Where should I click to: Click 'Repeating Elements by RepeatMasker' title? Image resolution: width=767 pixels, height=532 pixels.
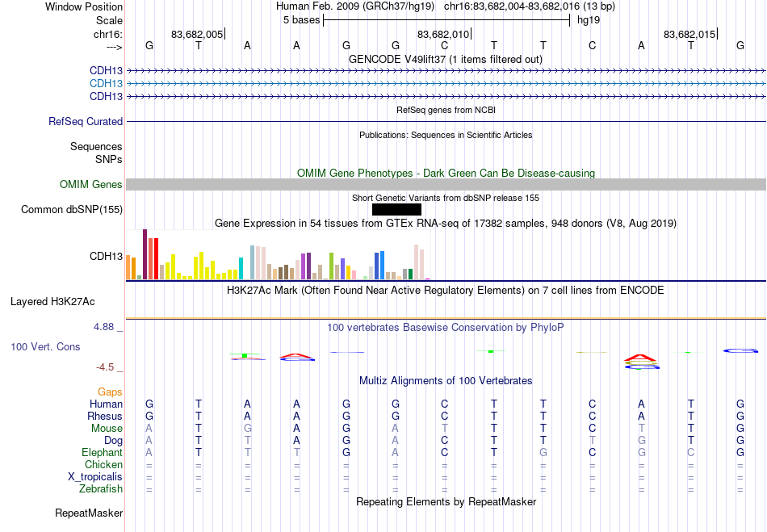(x=446, y=502)
